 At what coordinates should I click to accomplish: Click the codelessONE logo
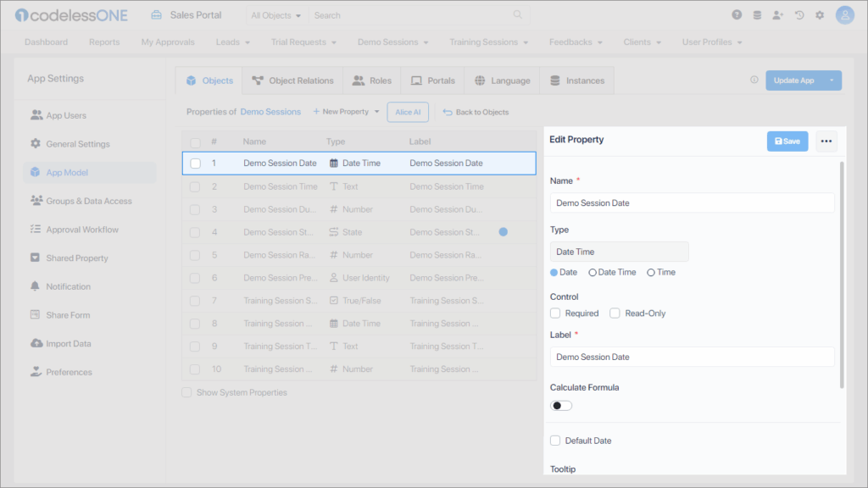coord(72,15)
